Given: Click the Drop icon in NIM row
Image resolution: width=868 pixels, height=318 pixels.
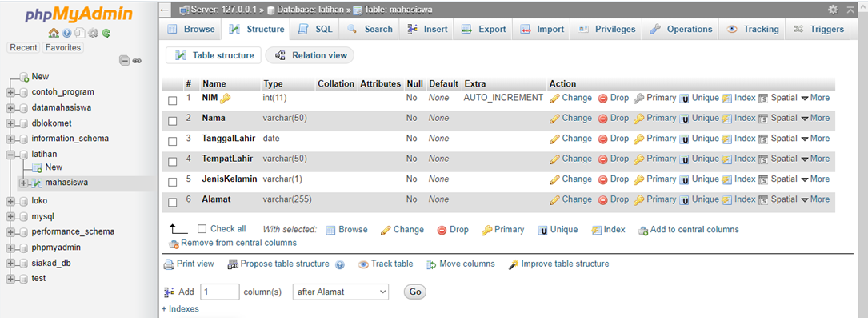Looking at the screenshot, I should (603, 98).
